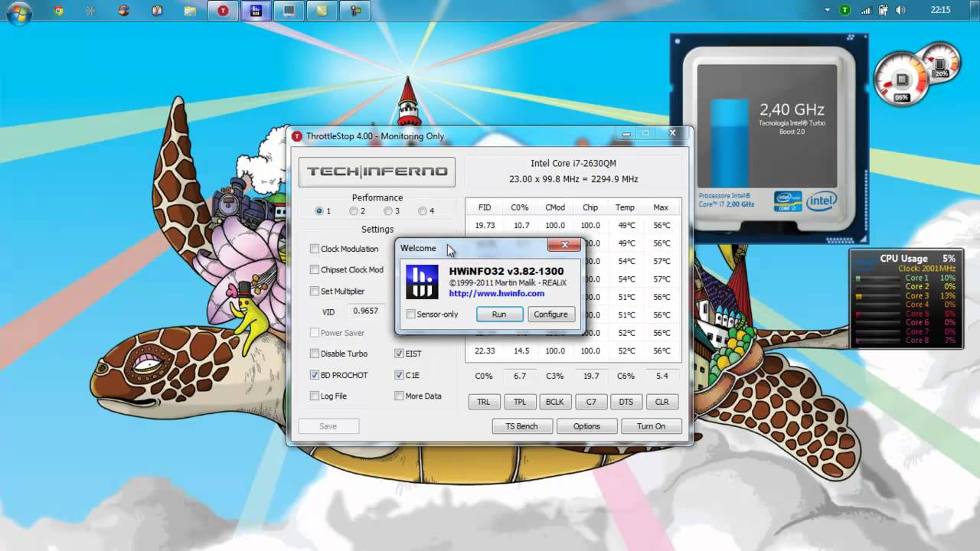Enable Chipset Clock Mod checkbox
Image resolution: width=980 pixels, height=551 pixels.
point(315,269)
